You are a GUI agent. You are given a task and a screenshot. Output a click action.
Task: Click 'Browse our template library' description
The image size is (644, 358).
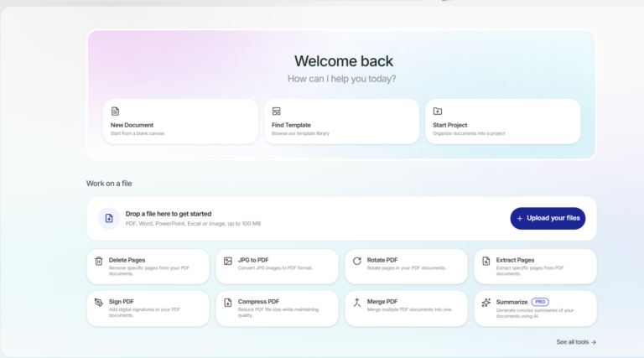[300, 133]
